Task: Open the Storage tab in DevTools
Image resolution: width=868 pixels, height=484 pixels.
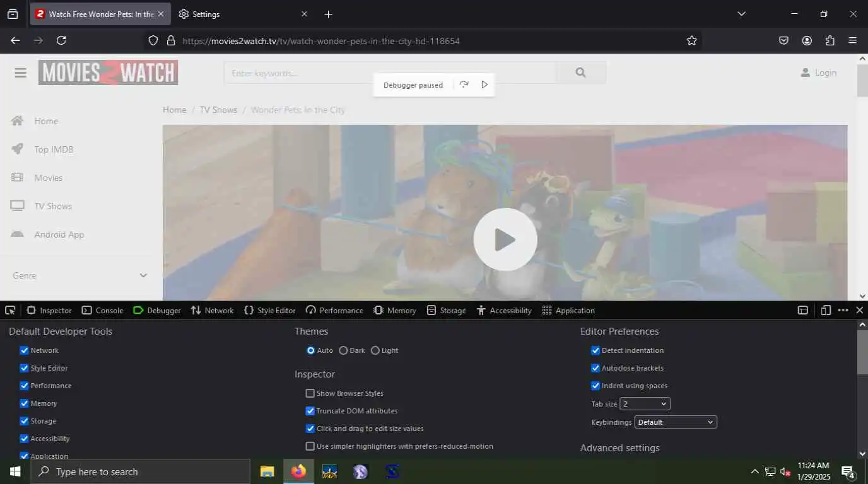Action: pos(446,310)
